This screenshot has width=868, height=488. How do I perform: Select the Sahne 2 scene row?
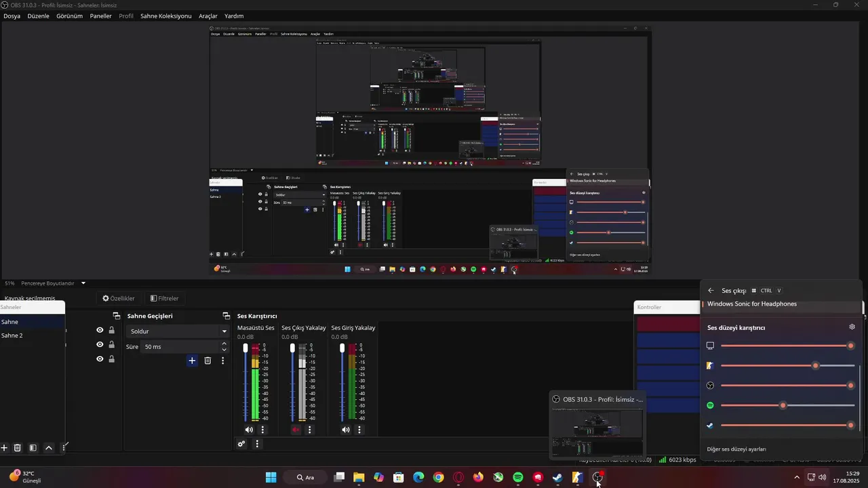click(33, 335)
